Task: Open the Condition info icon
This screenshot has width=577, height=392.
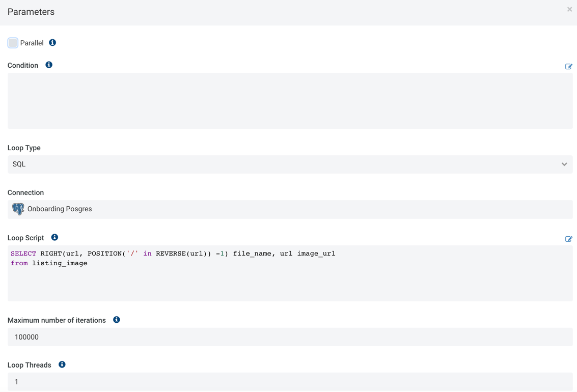Action: [x=49, y=65]
